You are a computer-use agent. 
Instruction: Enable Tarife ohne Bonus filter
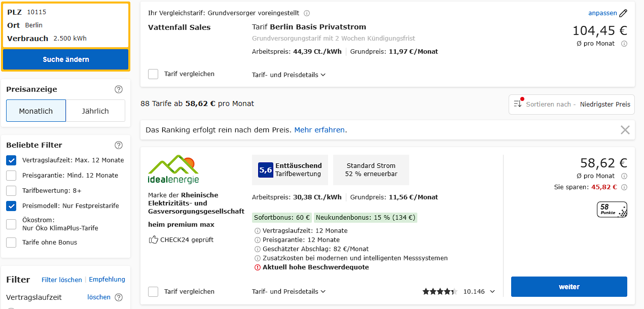coord(11,243)
